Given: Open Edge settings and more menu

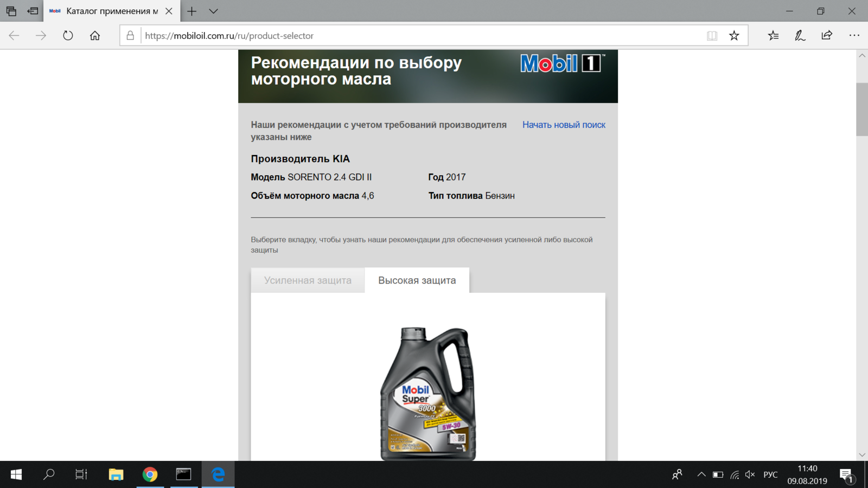Looking at the screenshot, I should [854, 36].
